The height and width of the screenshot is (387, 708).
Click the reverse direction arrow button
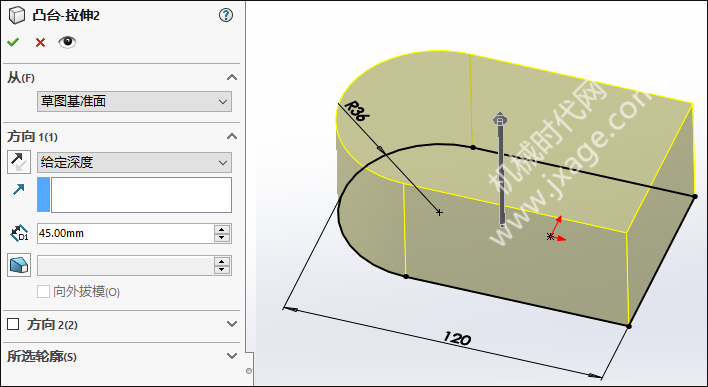[19, 162]
